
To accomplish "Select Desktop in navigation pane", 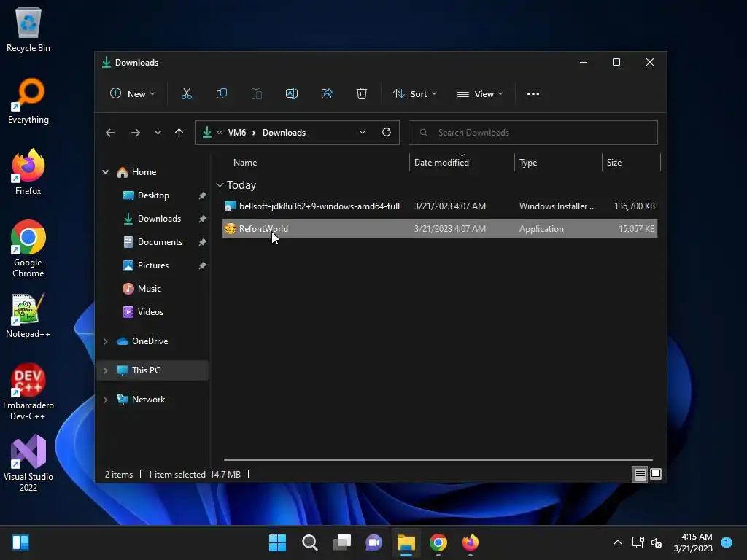I will coord(153,195).
